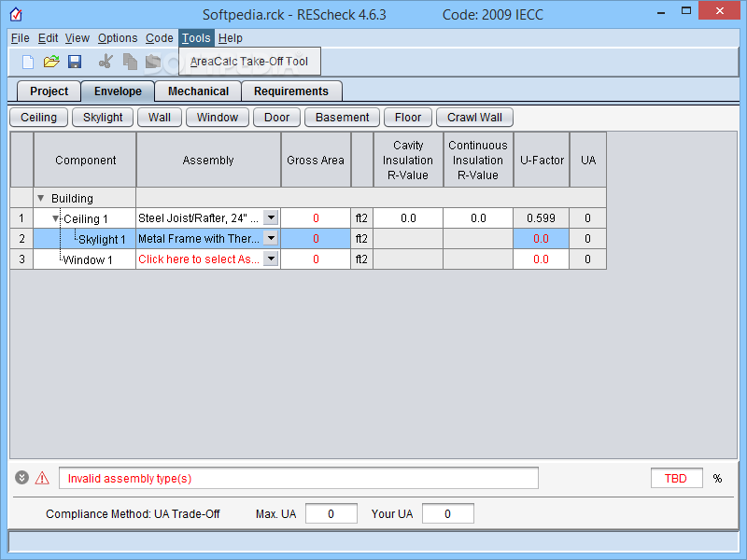Add a Ceiling component
Viewport: 747px width, 560px height.
pyautogui.click(x=38, y=118)
